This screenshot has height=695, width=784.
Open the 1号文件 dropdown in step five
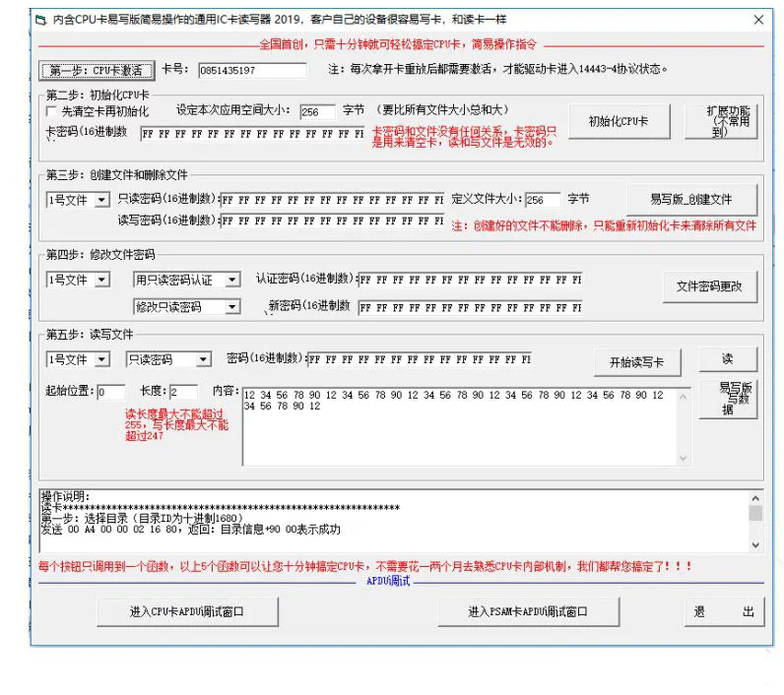tap(102, 359)
